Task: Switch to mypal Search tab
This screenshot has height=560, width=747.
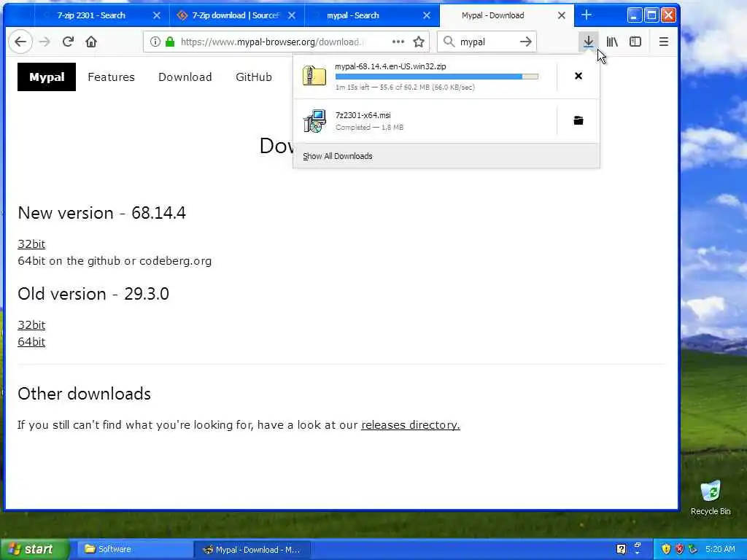Action: pyautogui.click(x=352, y=15)
